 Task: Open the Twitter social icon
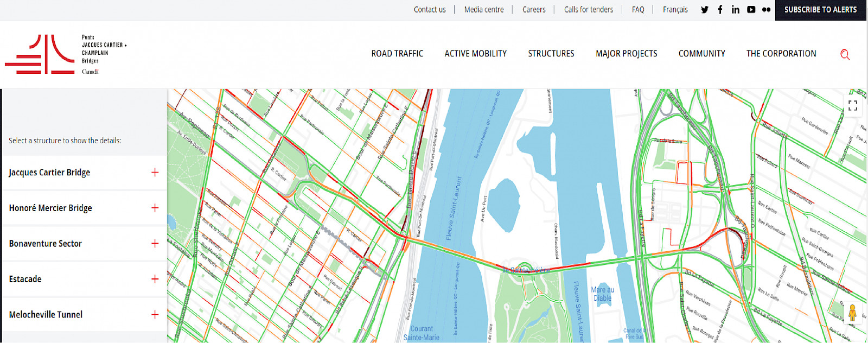click(x=705, y=9)
